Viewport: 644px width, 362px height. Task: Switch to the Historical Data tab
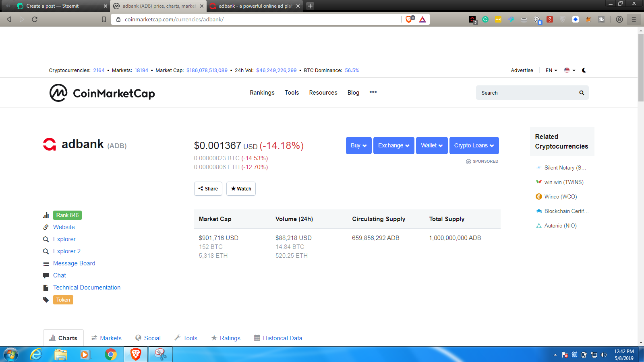coord(278,338)
